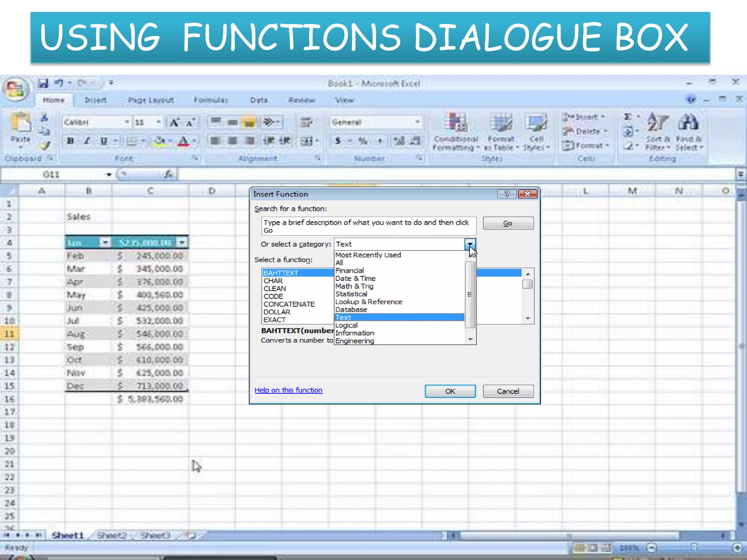Toggle Italic formatting button
The height and width of the screenshot is (560, 747).
point(87,141)
